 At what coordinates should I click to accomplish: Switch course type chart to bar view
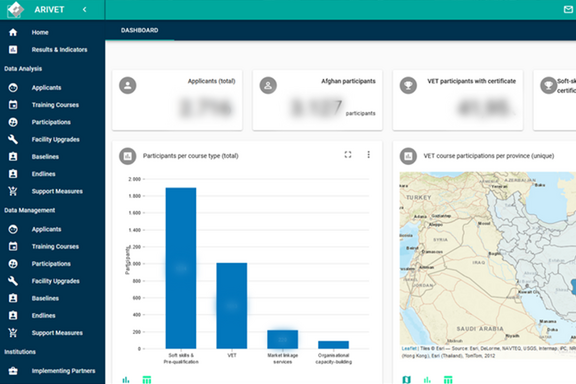126,380
